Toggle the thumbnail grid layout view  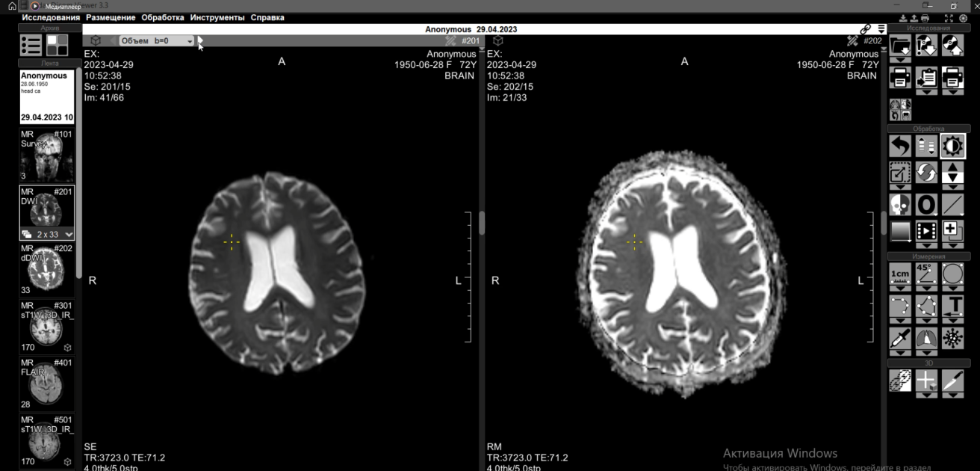coord(58,45)
